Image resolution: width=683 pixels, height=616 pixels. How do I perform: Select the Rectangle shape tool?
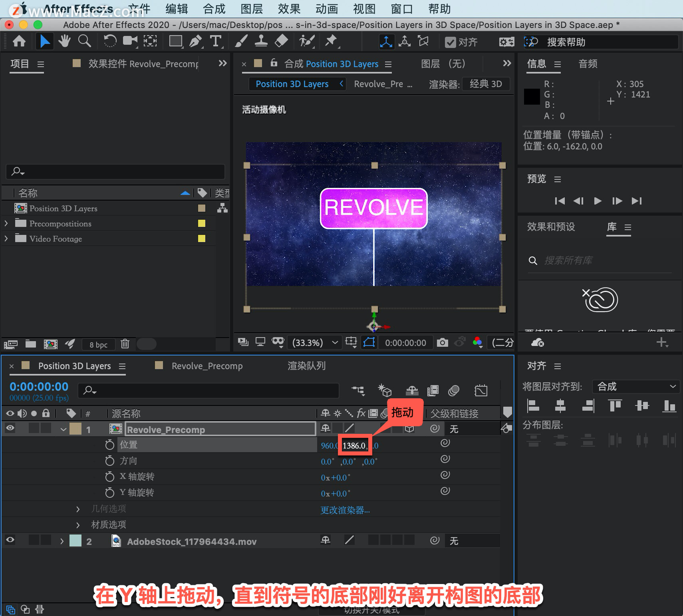coord(176,41)
